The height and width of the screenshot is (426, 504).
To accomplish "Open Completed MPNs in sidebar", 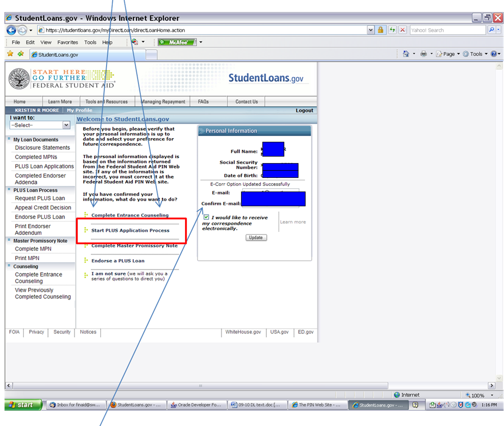I will 36,157.
